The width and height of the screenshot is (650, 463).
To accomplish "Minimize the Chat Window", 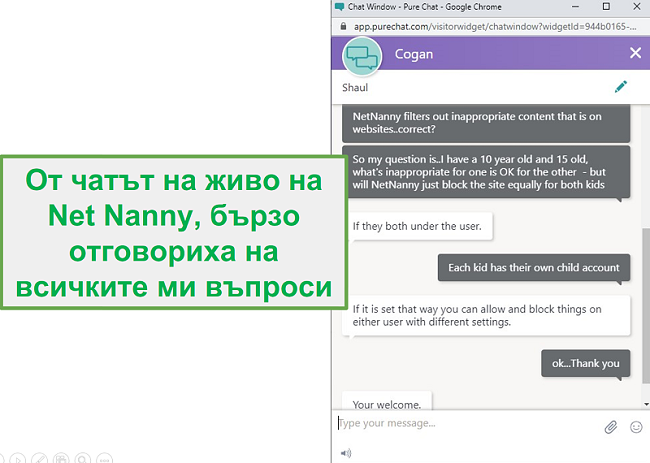I will click(575, 7).
